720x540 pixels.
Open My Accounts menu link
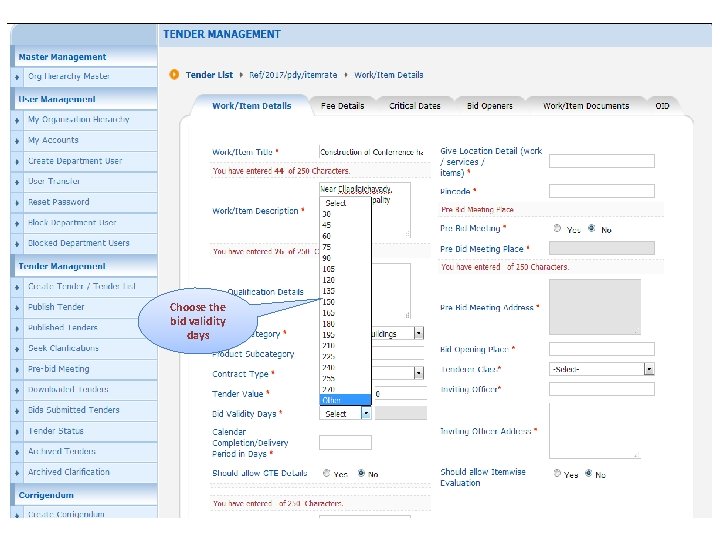[53, 140]
